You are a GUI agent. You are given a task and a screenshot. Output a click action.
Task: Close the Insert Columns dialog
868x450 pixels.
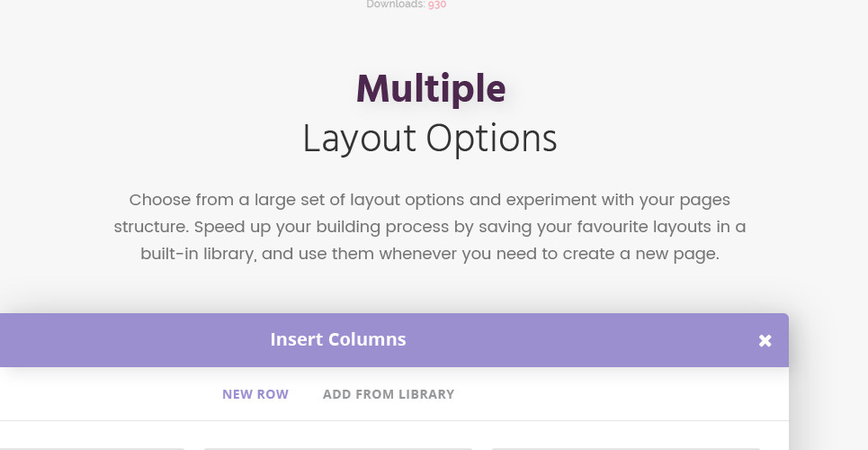[765, 340]
